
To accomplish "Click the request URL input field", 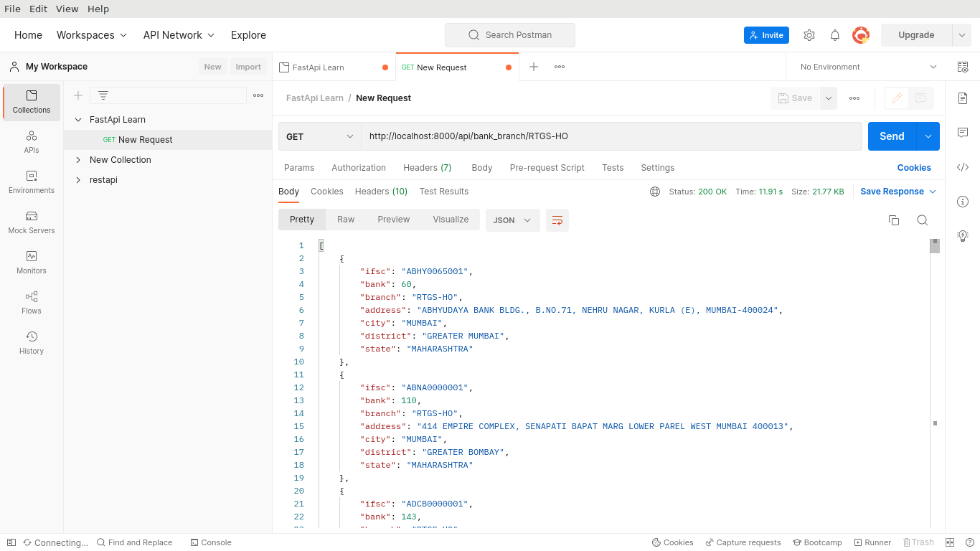I will point(611,136).
